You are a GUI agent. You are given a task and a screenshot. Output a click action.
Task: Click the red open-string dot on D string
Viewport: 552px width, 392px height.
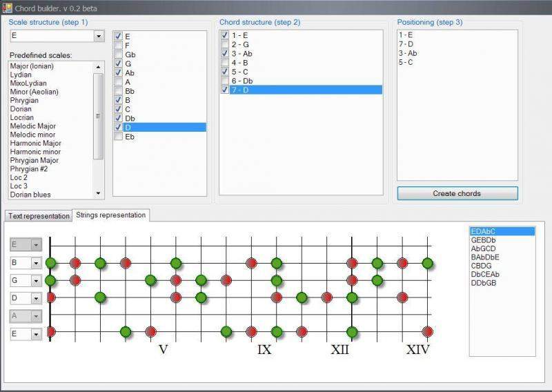pyautogui.click(x=50, y=297)
